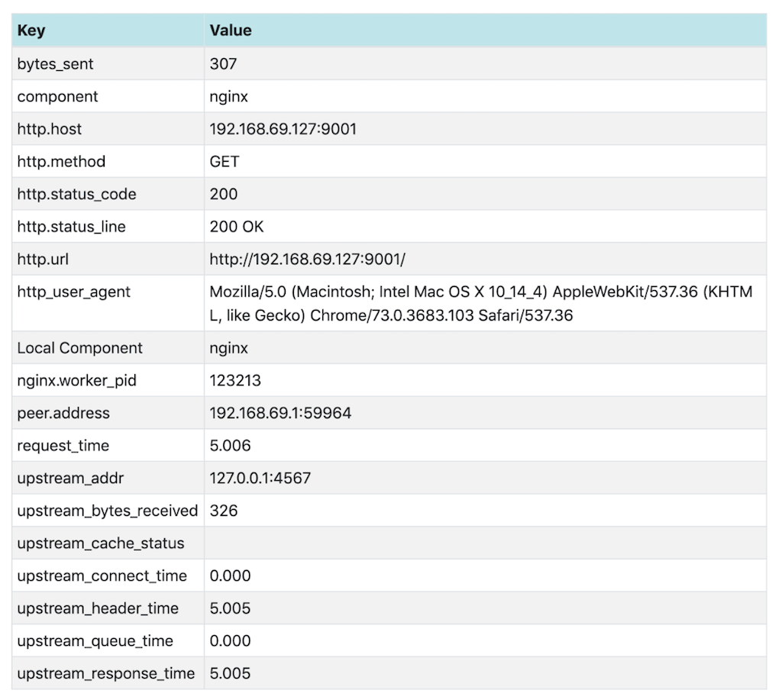Select the http.status_code key cell
This screenshot has width=782, height=700.
click(76, 194)
